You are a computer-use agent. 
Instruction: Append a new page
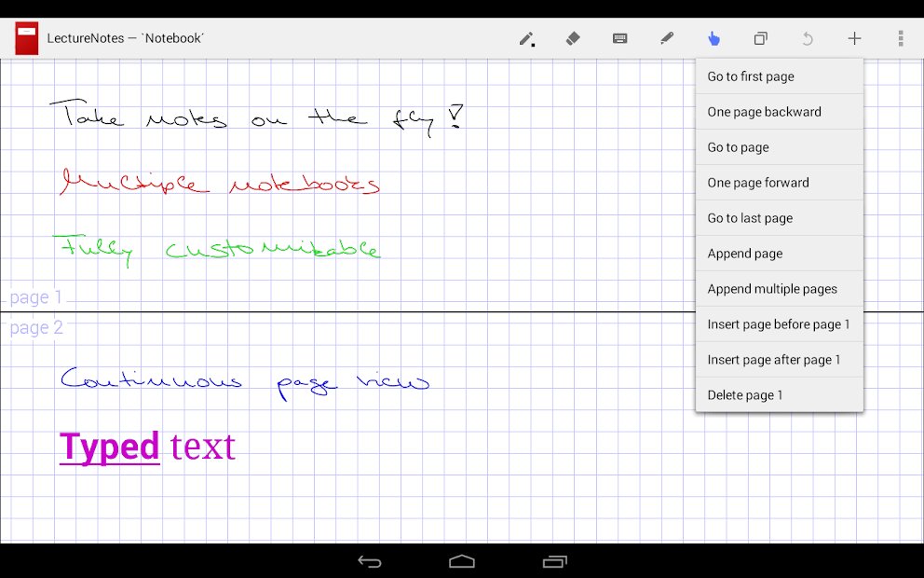(779, 253)
